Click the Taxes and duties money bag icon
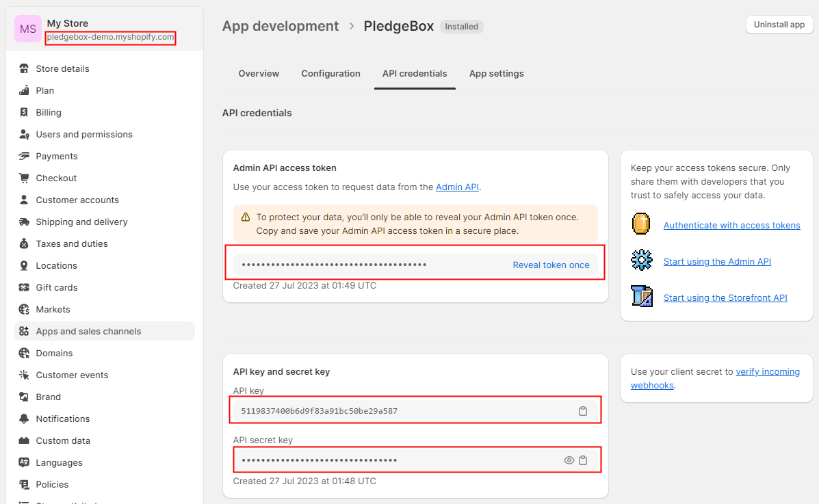819x504 pixels. coord(24,244)
